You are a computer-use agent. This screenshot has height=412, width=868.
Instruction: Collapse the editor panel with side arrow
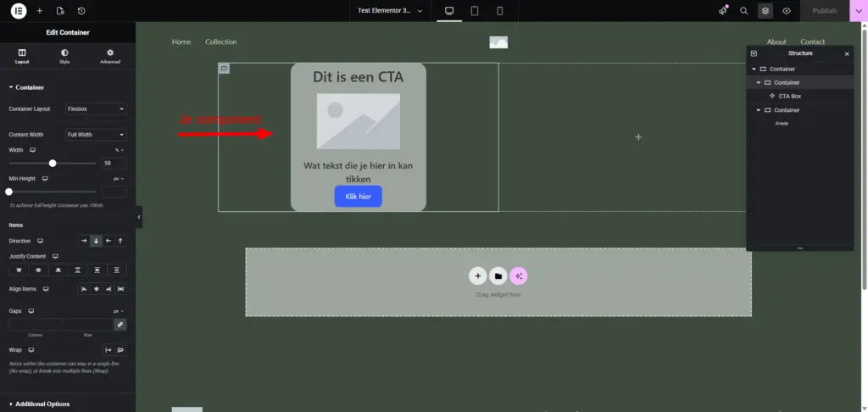coord(139,217)
